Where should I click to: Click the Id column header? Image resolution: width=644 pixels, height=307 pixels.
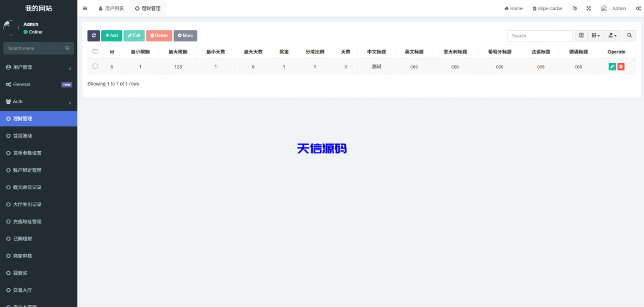(x=112, y=52)
